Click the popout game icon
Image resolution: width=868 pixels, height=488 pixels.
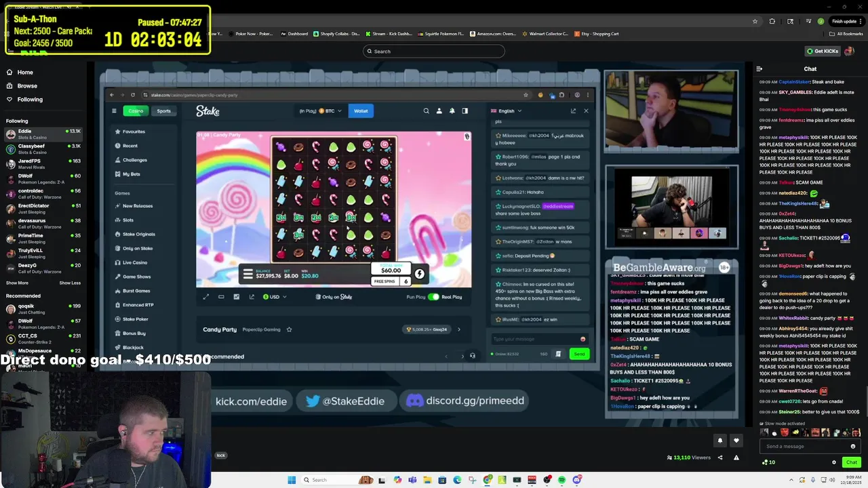tap(252, 297)
